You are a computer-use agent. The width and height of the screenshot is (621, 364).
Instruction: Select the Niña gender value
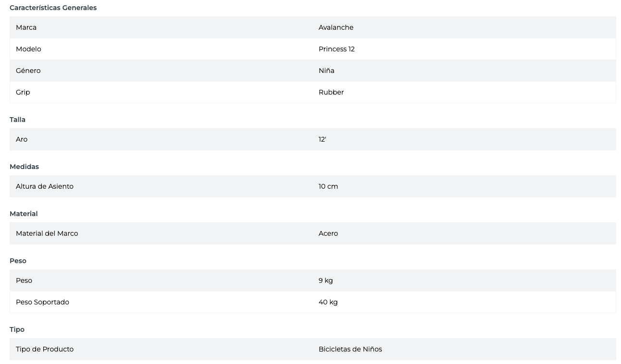[x=326, y=71]
